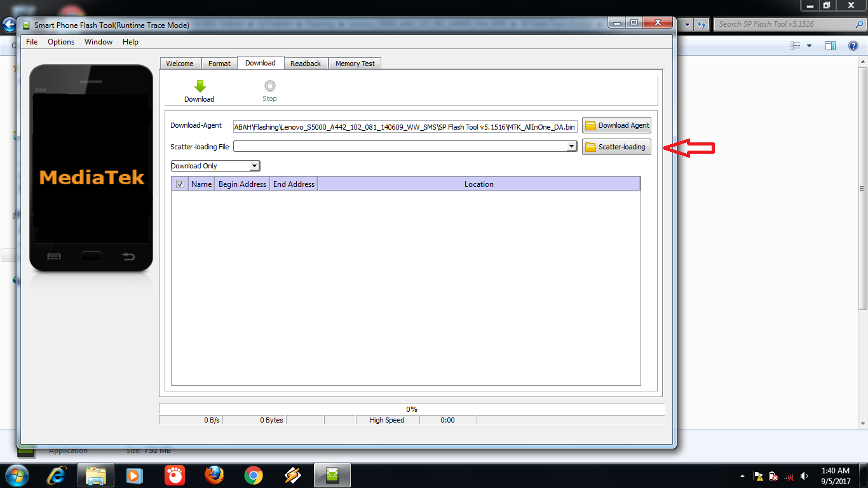
Task: Open SP Flash Tool from the taskbar
Action: click(x=333, y=475)
